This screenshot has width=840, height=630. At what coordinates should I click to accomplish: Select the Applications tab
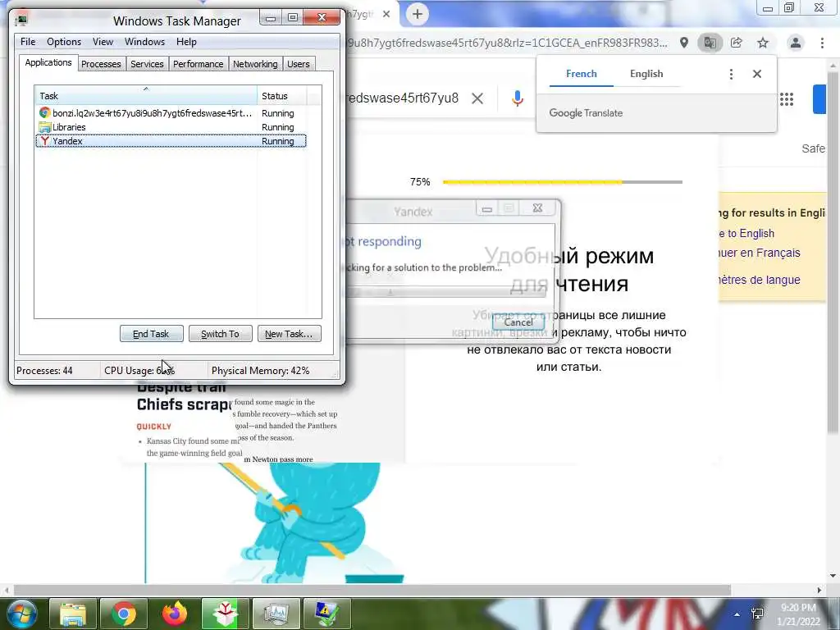point(48,62)
